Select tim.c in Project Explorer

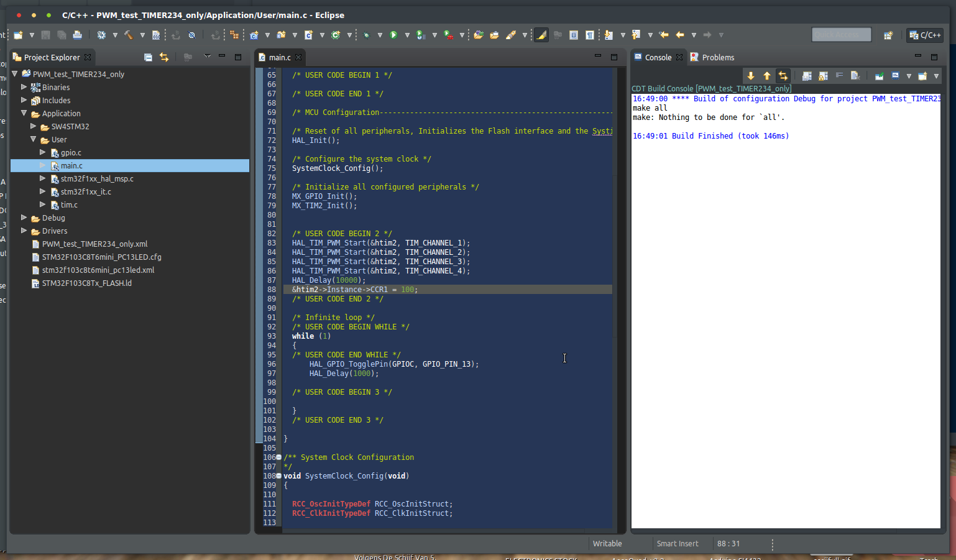point(69,204)
